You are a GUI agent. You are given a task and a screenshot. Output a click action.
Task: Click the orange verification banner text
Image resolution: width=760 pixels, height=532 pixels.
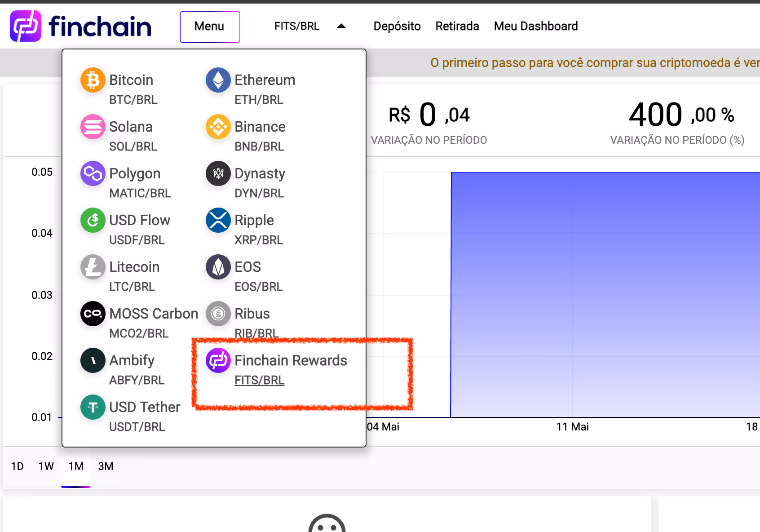point(595,62)
